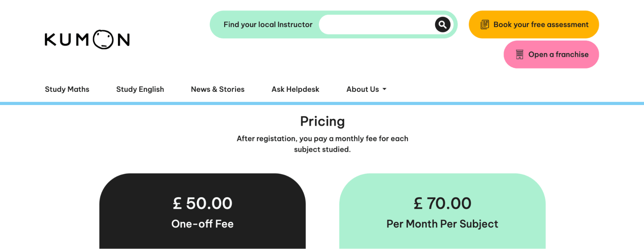
Task: Click the building icon on the franchise button
Action: pyautogui.click(x=519, y=54)
